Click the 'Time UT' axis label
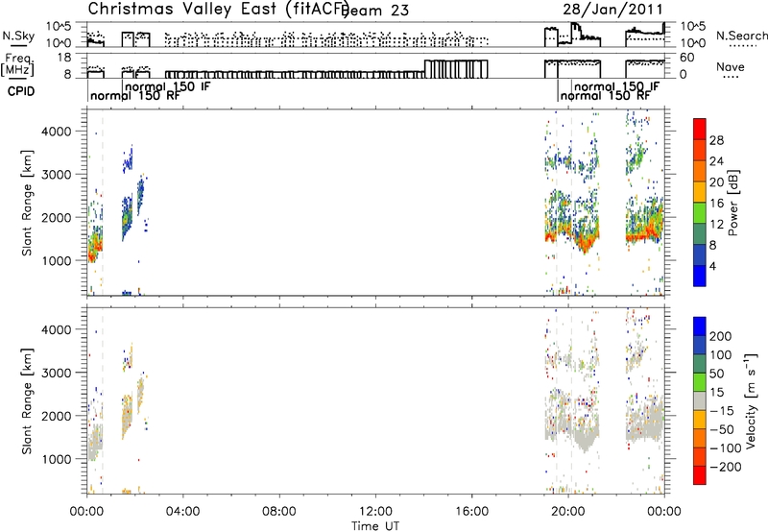The width and height of the screenshot is (768, 532). (375, 526)
